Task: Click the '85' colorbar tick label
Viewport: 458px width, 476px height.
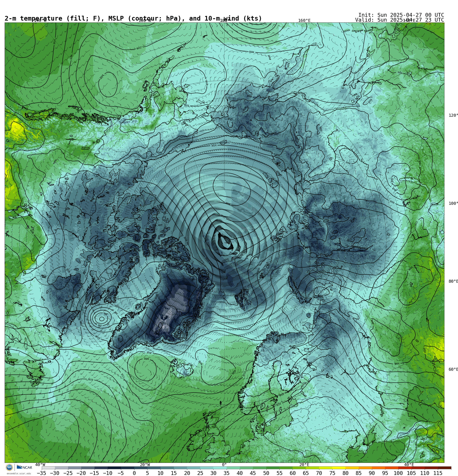Action: click(x=359, y=473)
